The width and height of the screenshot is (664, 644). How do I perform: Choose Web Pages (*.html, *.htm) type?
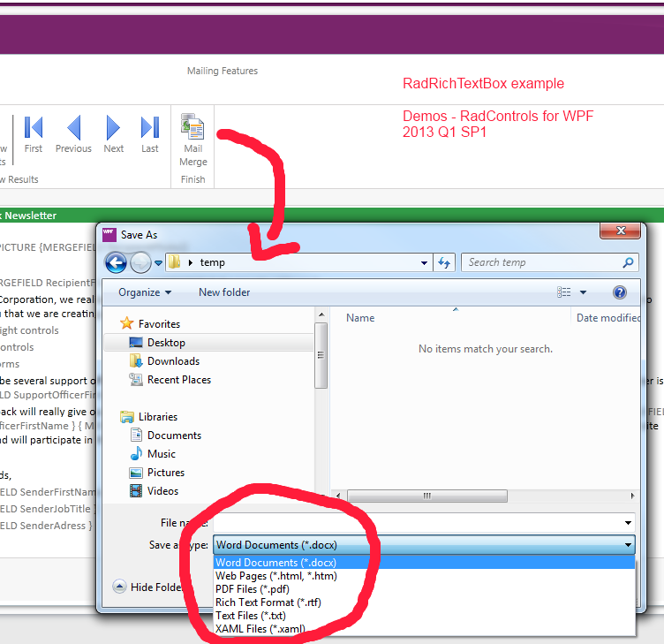pyautogui.click(x=425, y=576)
